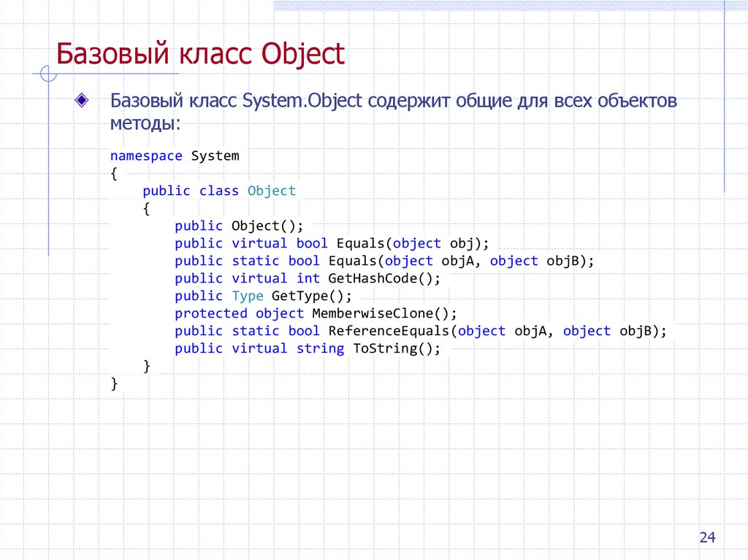
Task: Click the 'namespace System' code line
Action: tap(175, 156)
